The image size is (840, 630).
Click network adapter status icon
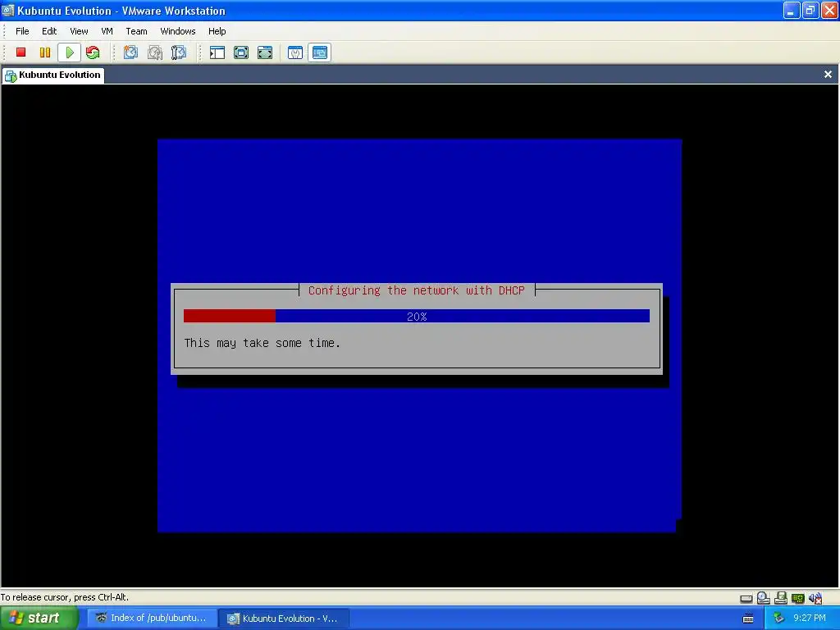click(797, 598)
